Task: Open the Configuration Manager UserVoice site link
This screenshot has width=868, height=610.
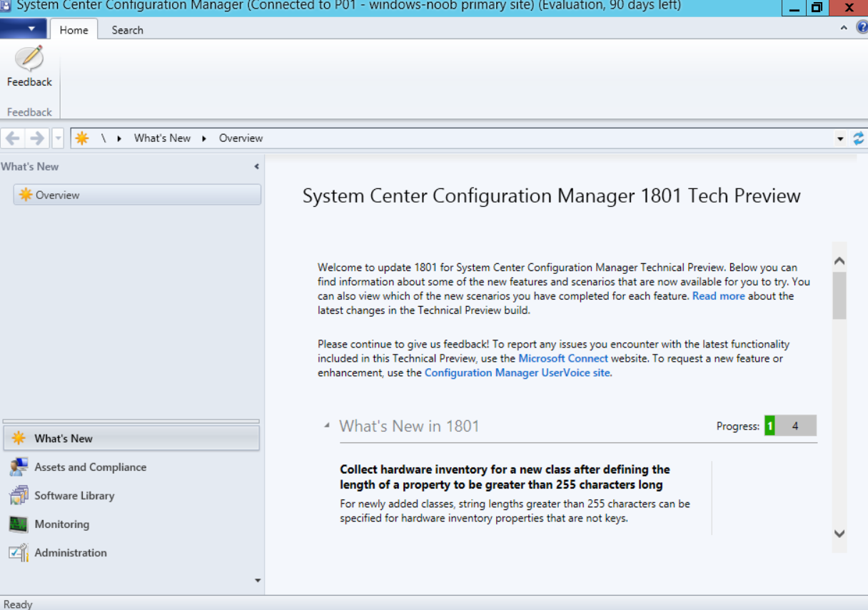Action: [x=517, y=372]
